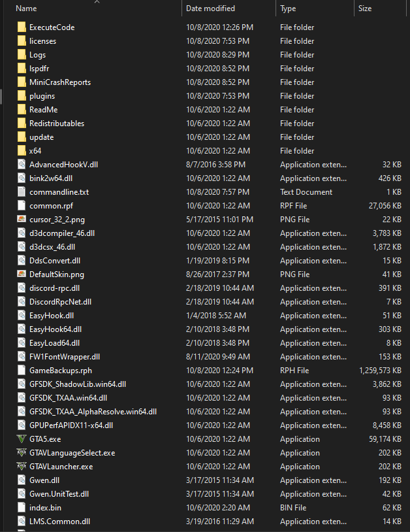Click the RPH File type cell
This screenshot has width=410, height=532.
294,371
